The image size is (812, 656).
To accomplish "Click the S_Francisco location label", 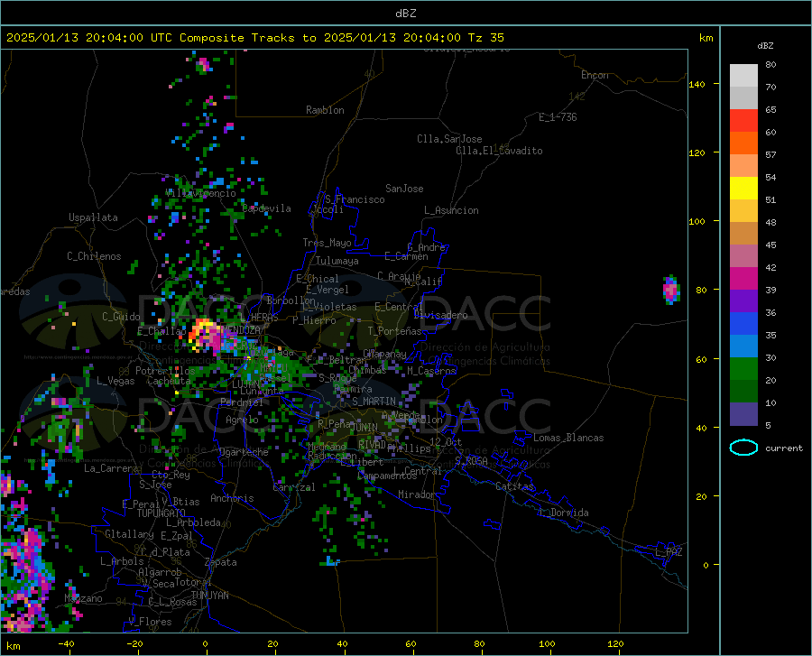I will [355, 199].
